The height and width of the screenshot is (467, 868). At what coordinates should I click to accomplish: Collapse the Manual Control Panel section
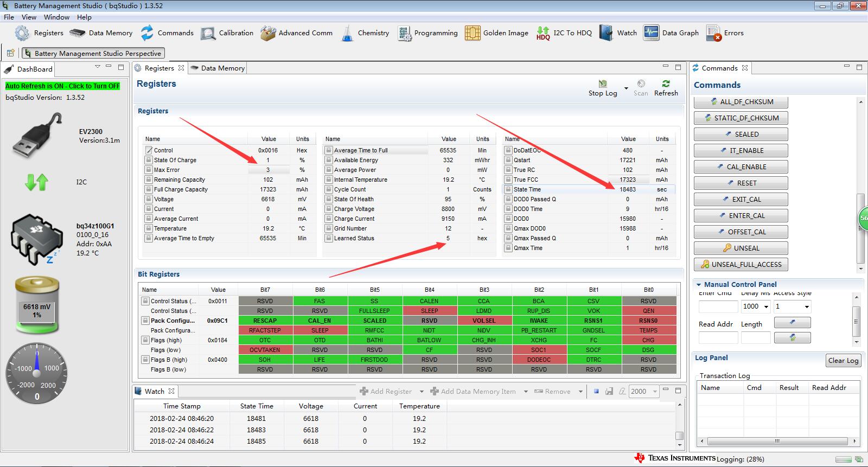tap(698, 284)
